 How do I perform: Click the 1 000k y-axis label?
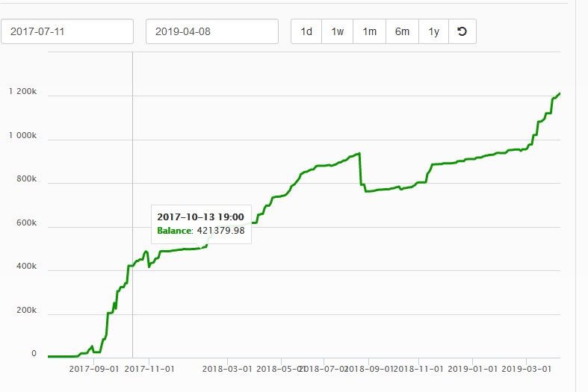point(23,135)
